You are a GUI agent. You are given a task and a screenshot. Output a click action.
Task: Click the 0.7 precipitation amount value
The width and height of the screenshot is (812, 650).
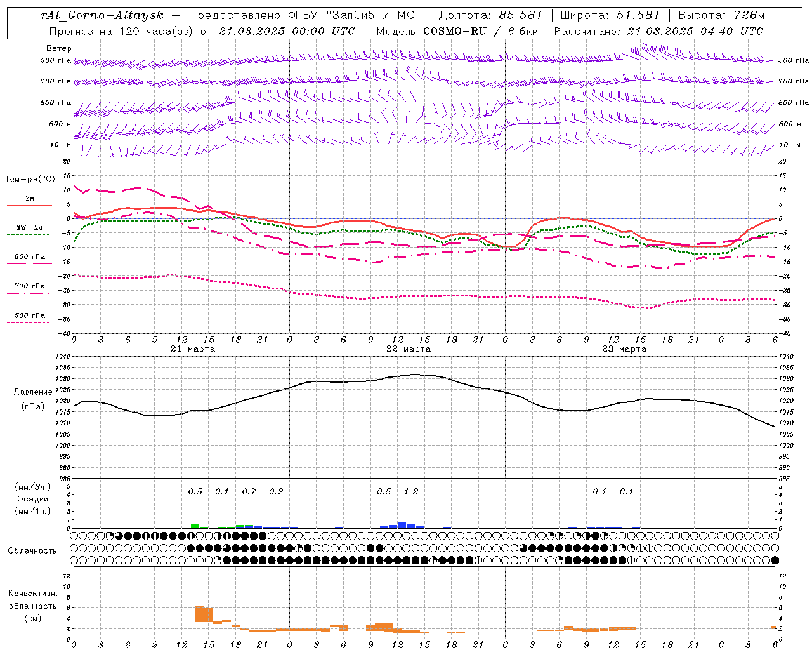249,491
